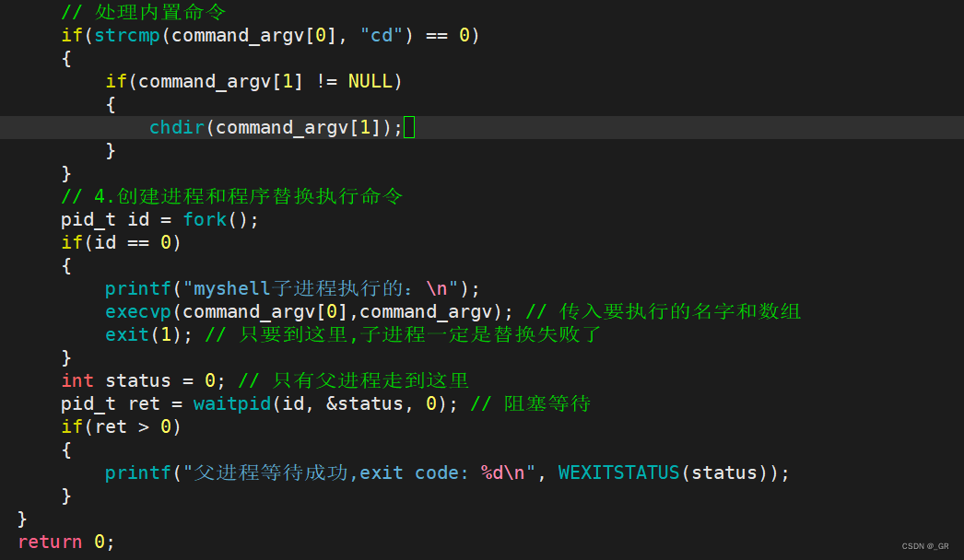The width and height of the screenshot is (964, 560).
Task: Click the NULL keyword
Action: [370, 81]
